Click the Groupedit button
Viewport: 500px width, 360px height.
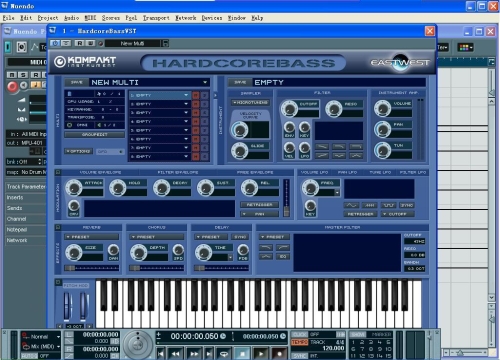[x=95, y=135]
